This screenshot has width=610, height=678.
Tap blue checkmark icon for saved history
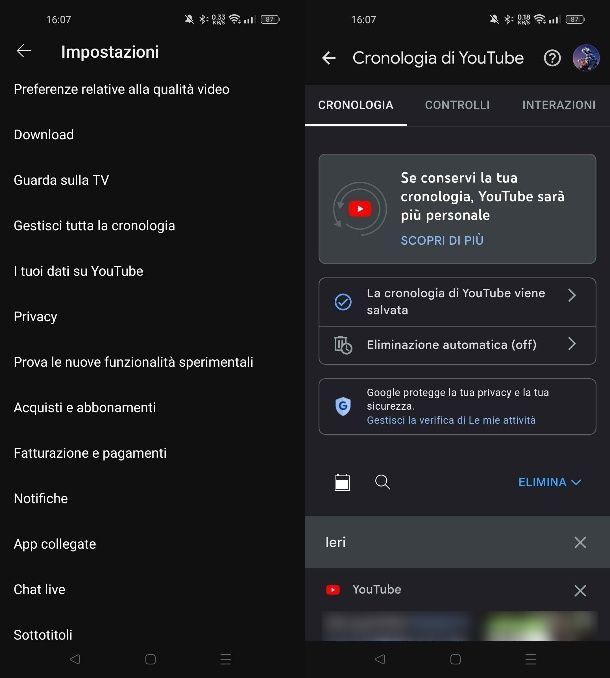[343, 302]
